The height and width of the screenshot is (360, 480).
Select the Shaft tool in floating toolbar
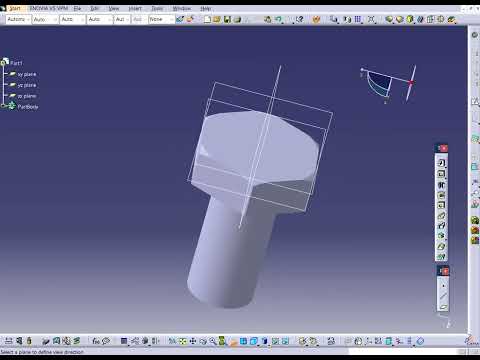coord(441,185)
